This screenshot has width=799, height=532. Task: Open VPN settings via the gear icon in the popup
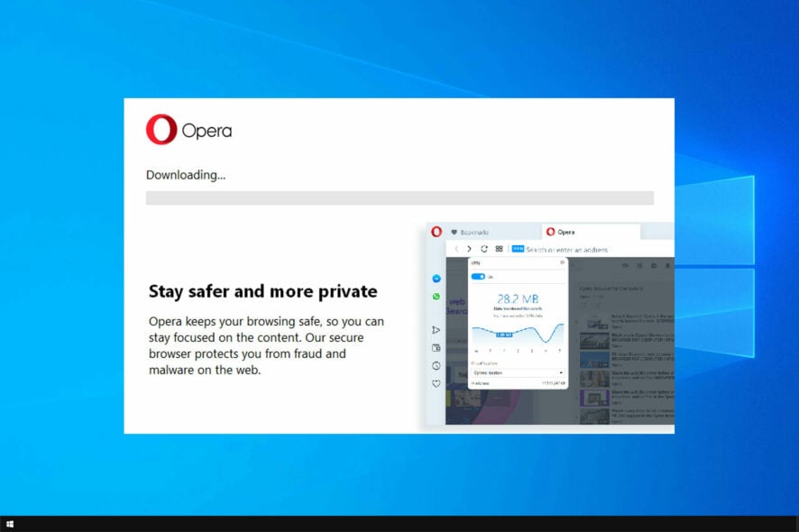562,262
